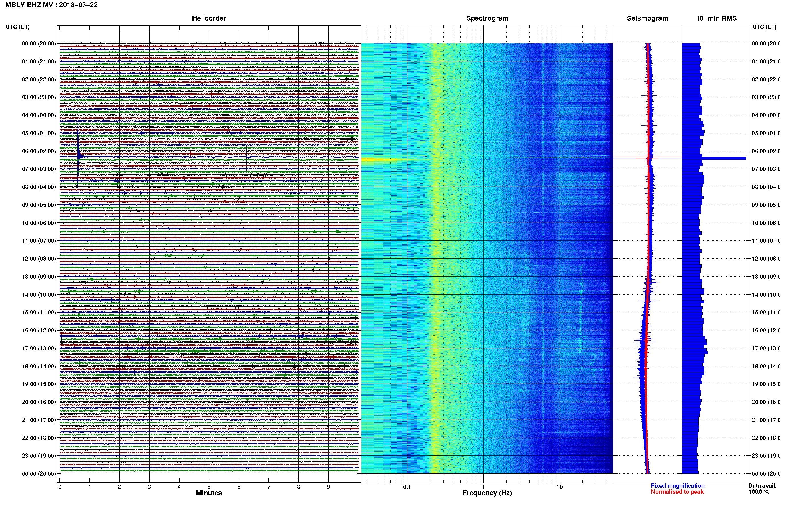Screen dimensions: 812x508
Task: Click the blue Fixed magnification legend text
Action: (678, 486)
